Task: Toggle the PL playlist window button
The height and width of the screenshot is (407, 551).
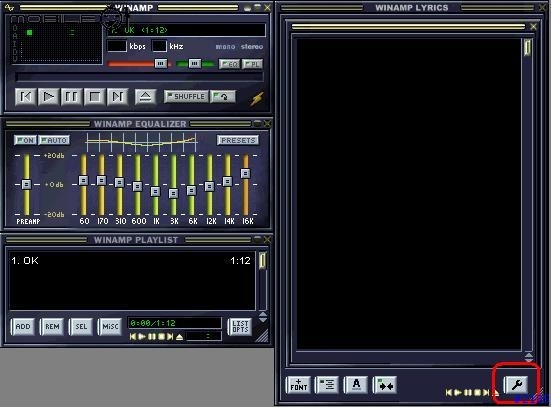Action: click(x=252, y=64)
